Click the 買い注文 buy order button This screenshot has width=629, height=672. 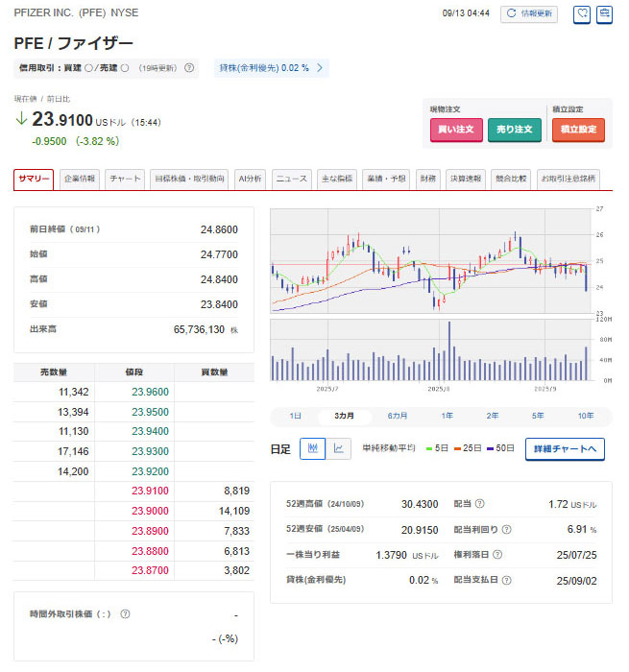point(456,130)
